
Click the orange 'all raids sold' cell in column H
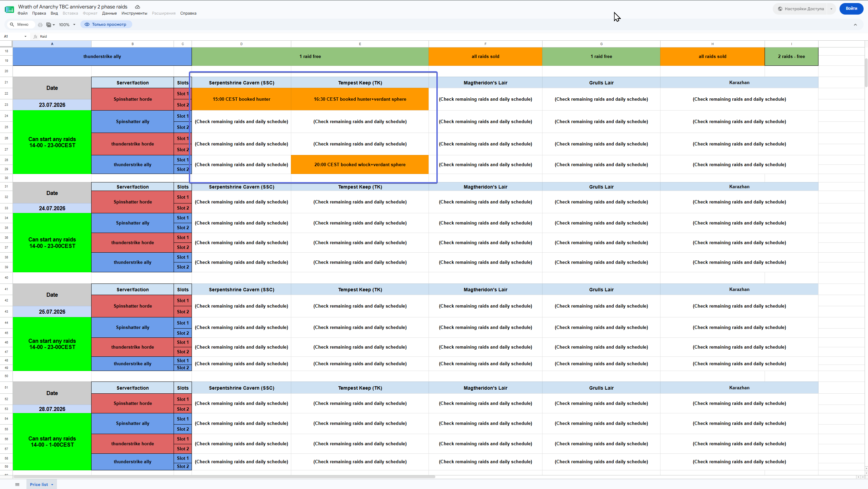(x=712, y=57)
